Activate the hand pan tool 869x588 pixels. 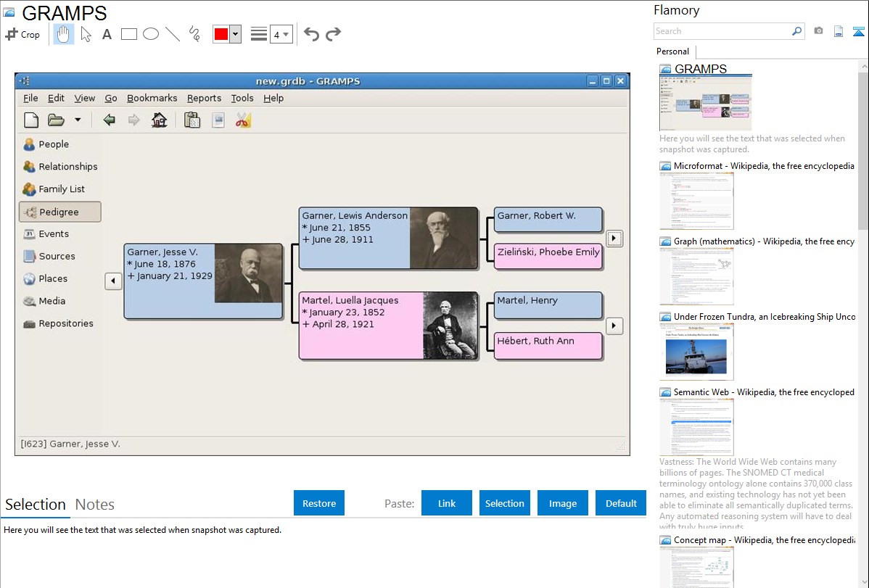click(64, 34)
